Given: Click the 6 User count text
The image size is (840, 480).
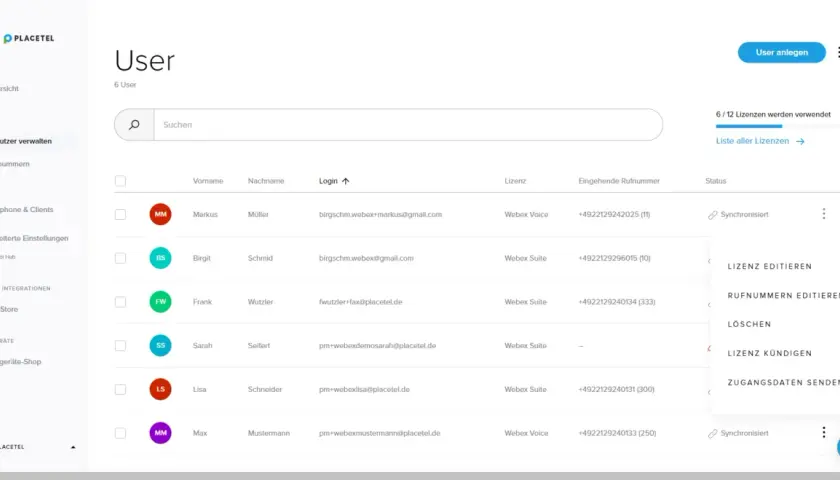Looking at the screenshot, I should click(x=125, y=85).
